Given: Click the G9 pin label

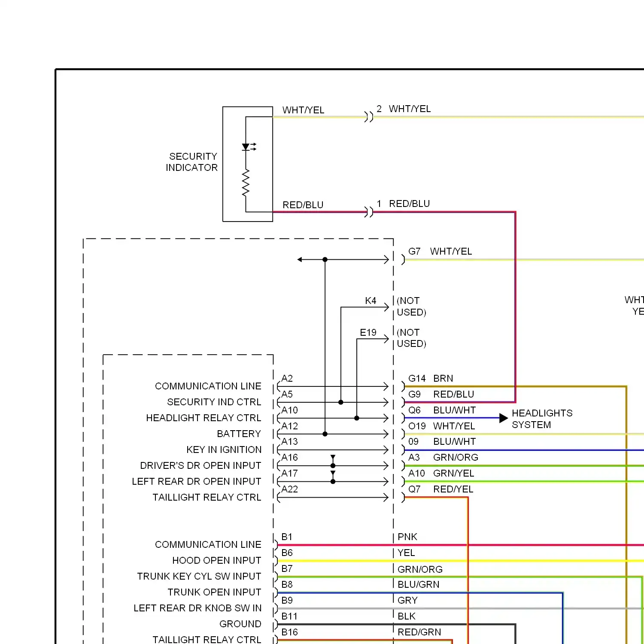Looking at the screenshot, I should (414, 394).
